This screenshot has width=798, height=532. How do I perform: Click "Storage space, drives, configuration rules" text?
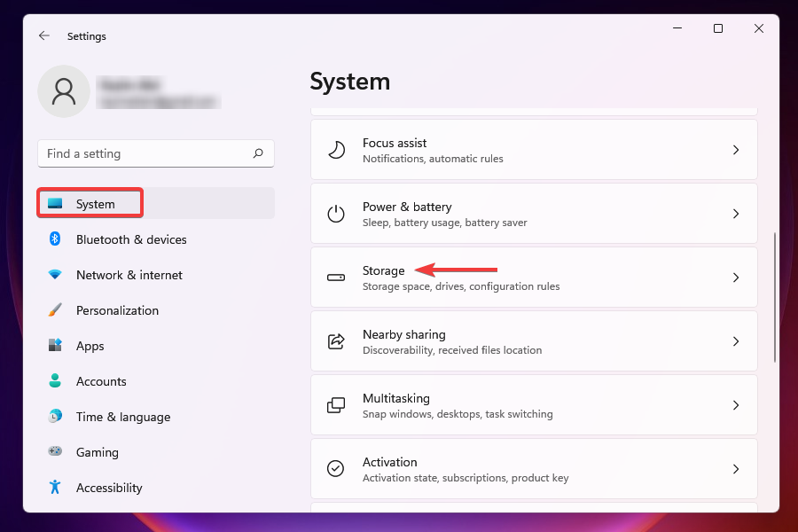pyautogui.click(x=460, y=286)
